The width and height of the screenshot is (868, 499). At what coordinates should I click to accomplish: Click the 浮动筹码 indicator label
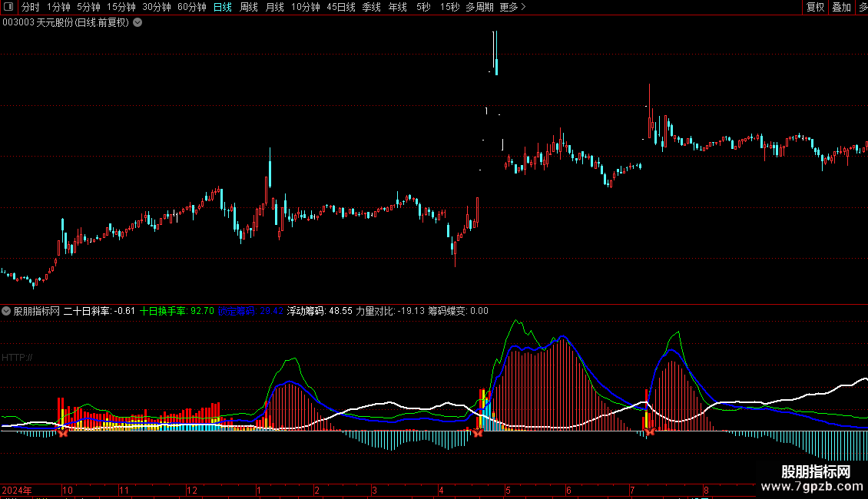(x=306, y=311)
